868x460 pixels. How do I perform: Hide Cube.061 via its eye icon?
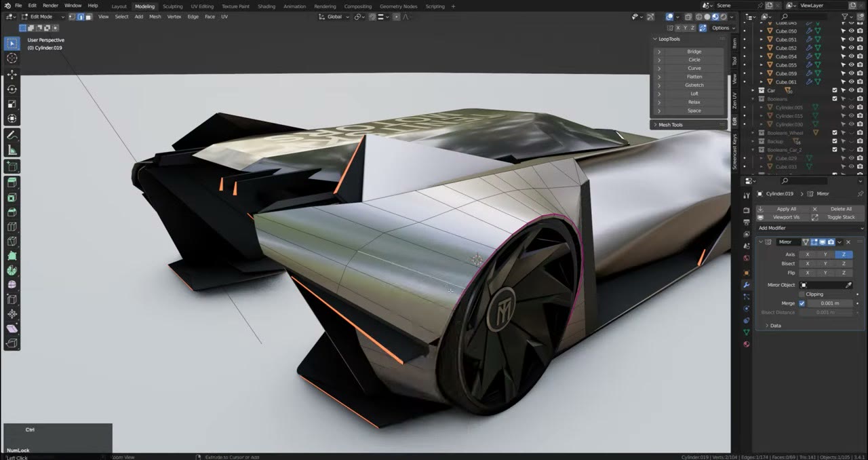pyautogui.click(x=852, y=82)
